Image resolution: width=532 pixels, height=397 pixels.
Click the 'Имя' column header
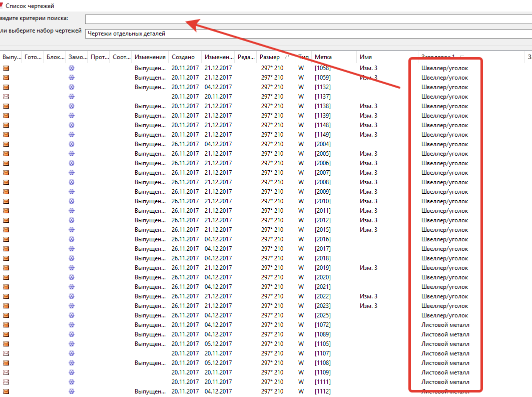tap(366, 57)
